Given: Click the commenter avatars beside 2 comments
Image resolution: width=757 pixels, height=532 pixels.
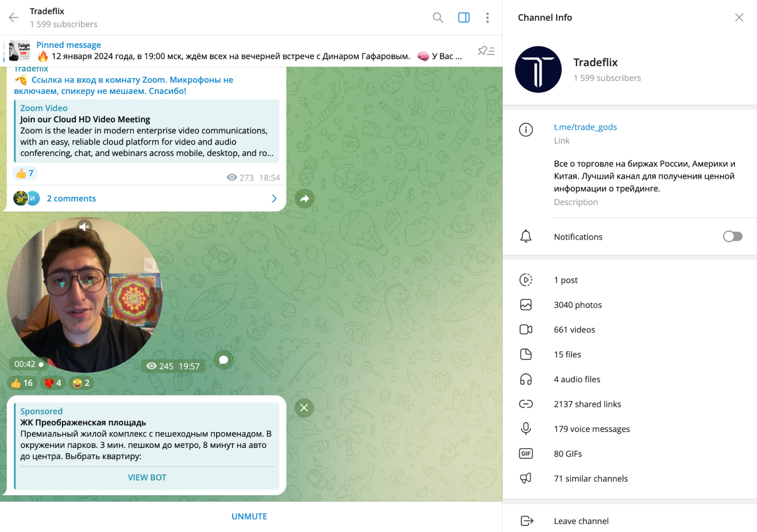Looking at the screenshot, I should [x=27, y=198].
